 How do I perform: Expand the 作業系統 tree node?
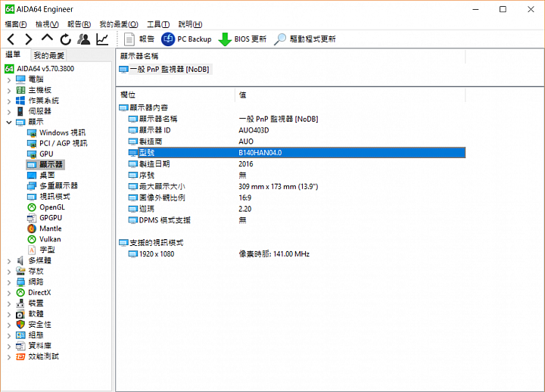pos(9,101)
